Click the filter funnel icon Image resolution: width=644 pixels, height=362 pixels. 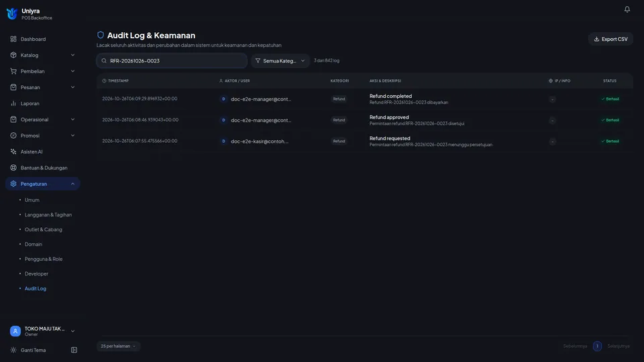point(258,61)
